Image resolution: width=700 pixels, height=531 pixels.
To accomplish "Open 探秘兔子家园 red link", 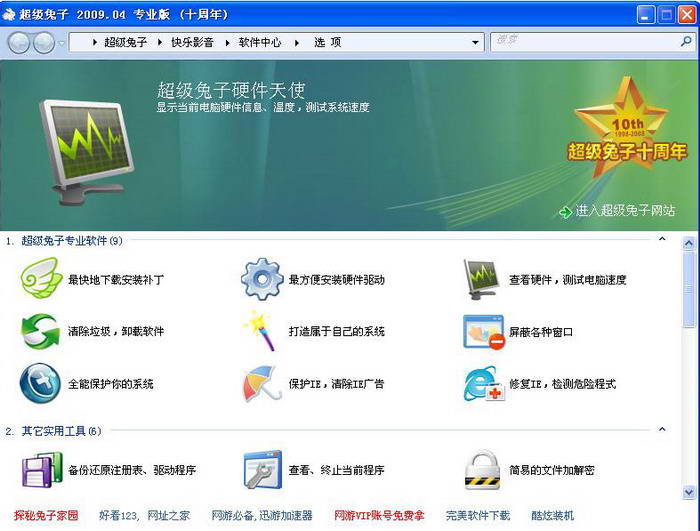I will point(46,515).
